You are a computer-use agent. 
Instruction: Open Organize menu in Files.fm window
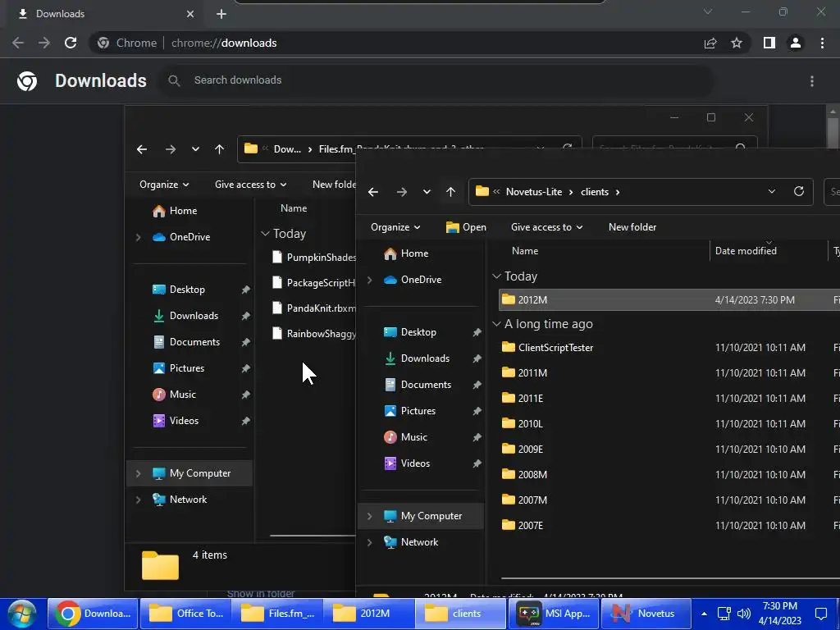[164, 185]
